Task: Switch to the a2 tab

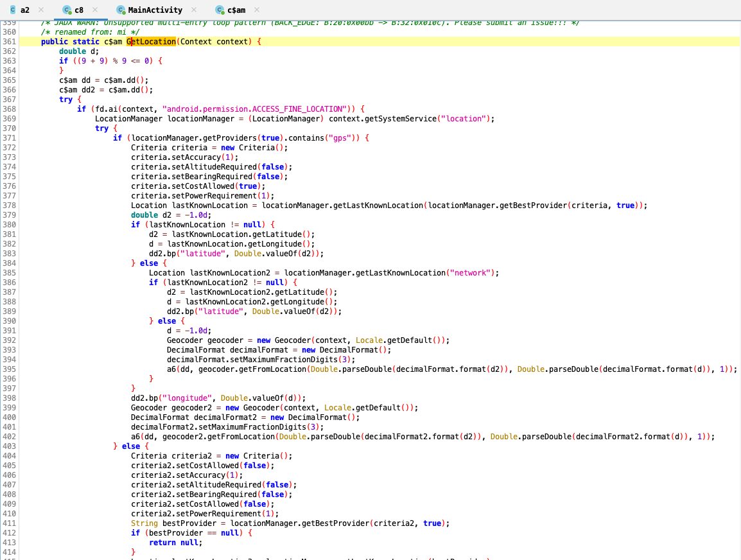Action: (25, 10)
